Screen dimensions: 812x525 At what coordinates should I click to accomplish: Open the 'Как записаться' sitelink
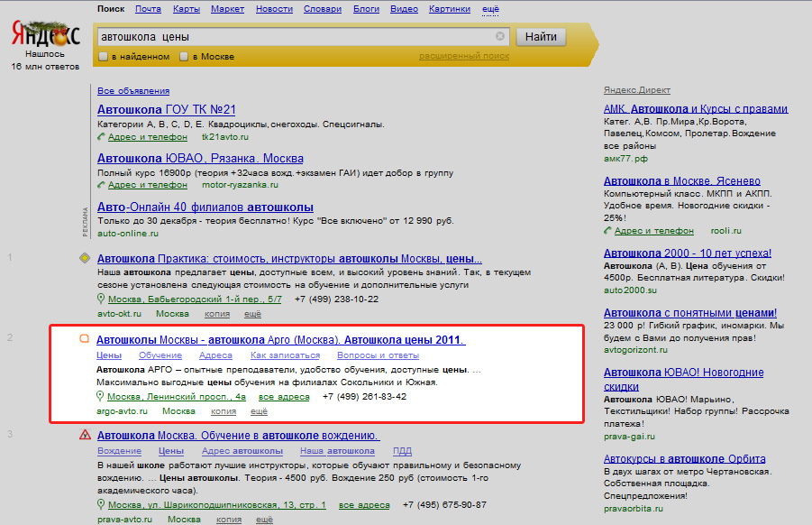coord(286,355)
